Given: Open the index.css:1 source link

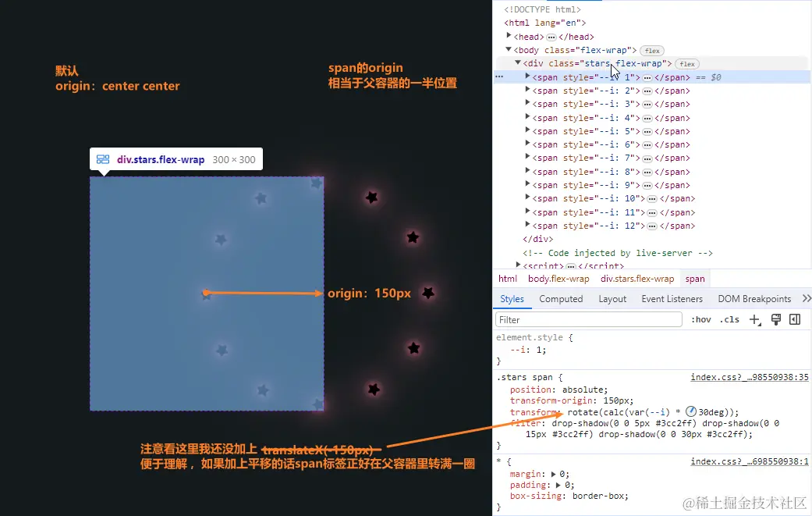Looking at the screenshot, I should (x=750, y=461).
